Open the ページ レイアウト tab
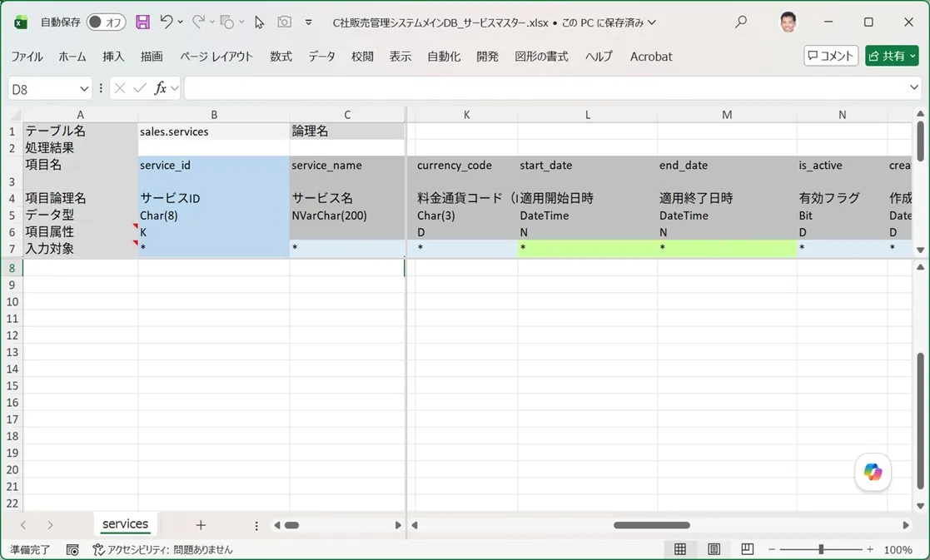Screen dimensions: 930x560 [216, 57]
